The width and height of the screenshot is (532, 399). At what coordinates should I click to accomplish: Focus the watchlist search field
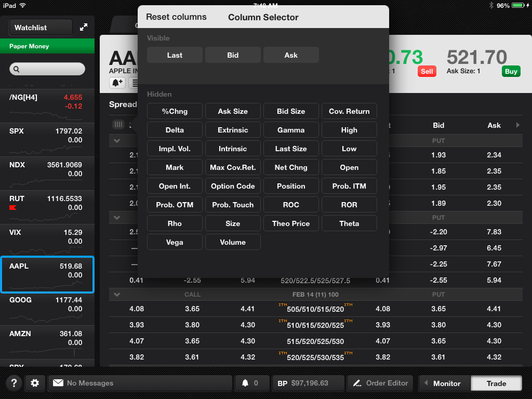[47, 69]
